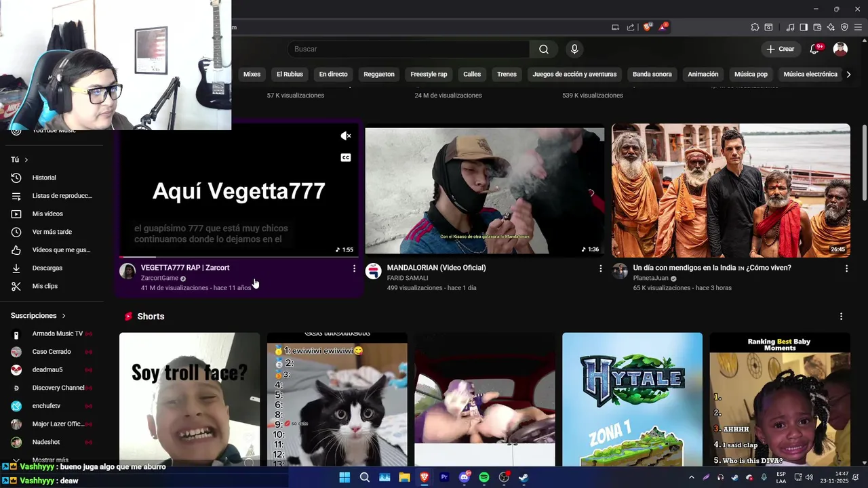Open Un día con mendigos en la India title
The height and width of the screenshot is (488, 868).
712,268
